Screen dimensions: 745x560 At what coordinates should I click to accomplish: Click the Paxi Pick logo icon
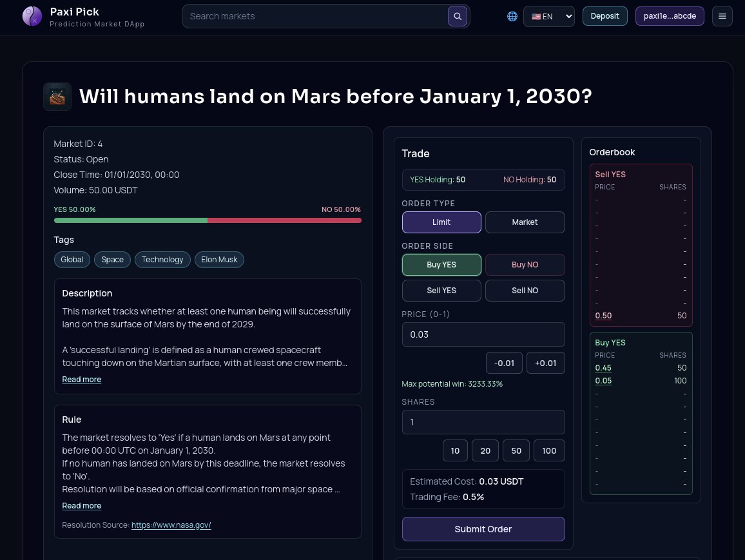[x=32, y=16]
